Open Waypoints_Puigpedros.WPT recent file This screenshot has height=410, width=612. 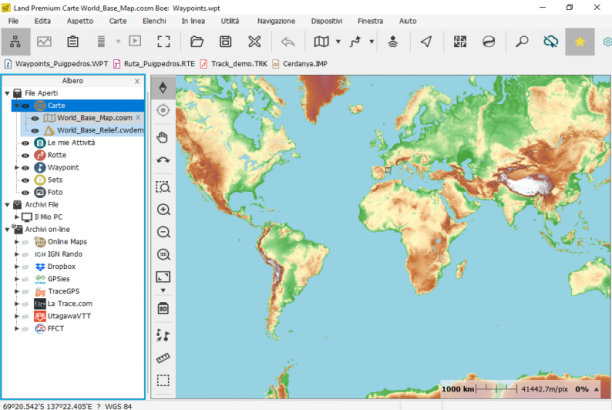tap(56, 64)
